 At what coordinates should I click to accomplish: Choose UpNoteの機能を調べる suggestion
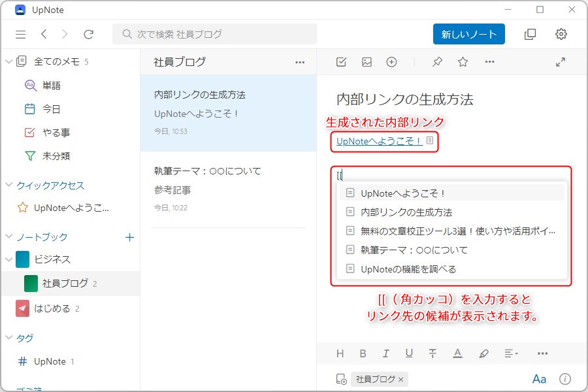tap(452, 269)
